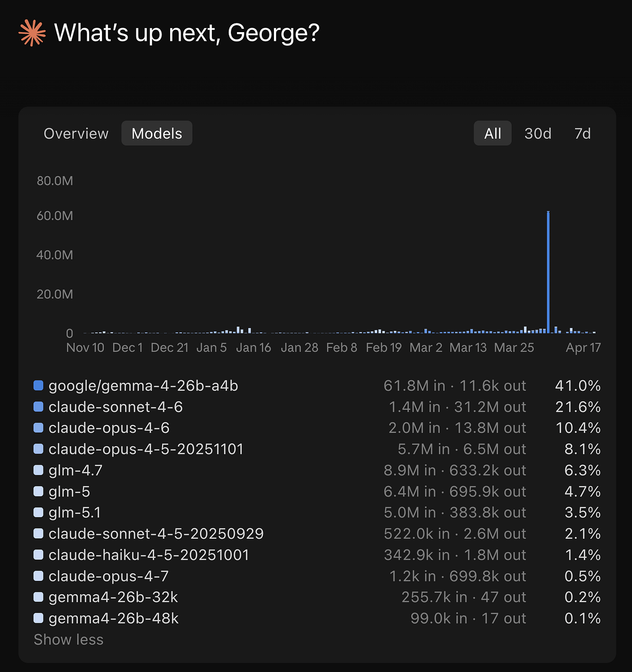Click the 4.7% usage share value
Image resolution: width=632 pixels, height=672 pixels.
pyautogui.click(x=583, y=492)
